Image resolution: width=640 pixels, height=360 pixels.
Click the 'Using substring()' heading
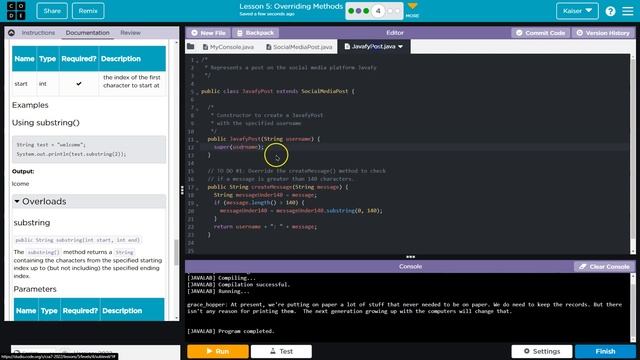point(46,122)
